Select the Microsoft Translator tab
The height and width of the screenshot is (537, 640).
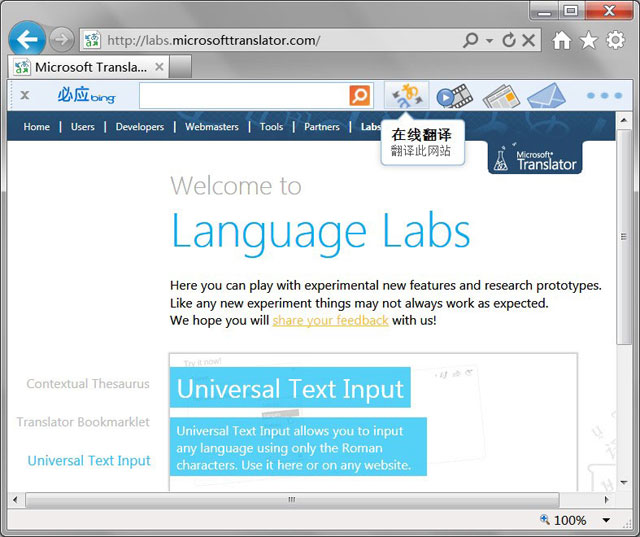pos(88,67)
